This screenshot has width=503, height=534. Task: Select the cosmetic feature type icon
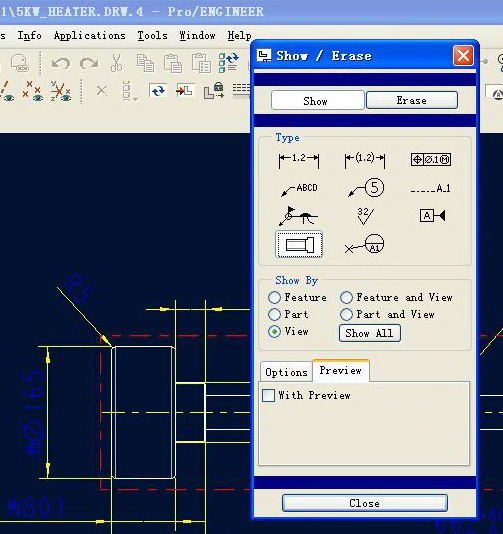pos(299,245)
